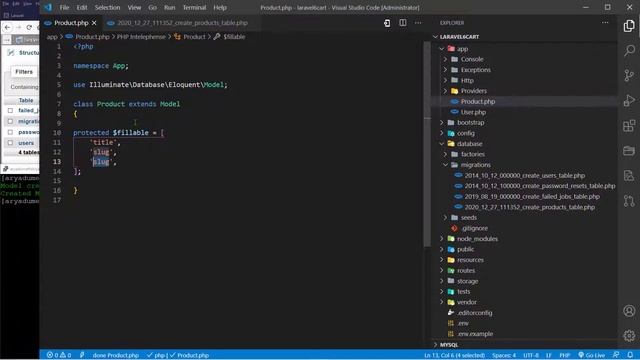Screen dimensions: 640x360
Task: Open the .env file
Action: 463,323
